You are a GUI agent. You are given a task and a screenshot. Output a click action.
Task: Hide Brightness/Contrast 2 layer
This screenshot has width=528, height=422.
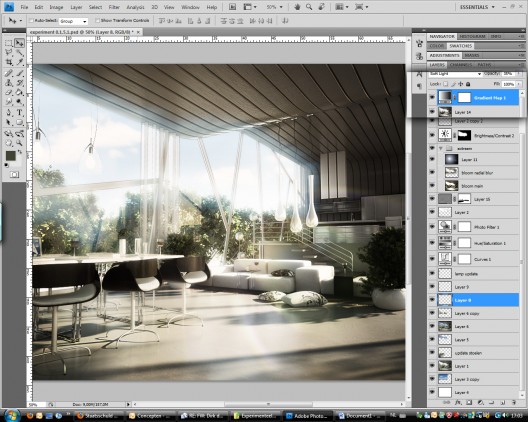(432, 135)
